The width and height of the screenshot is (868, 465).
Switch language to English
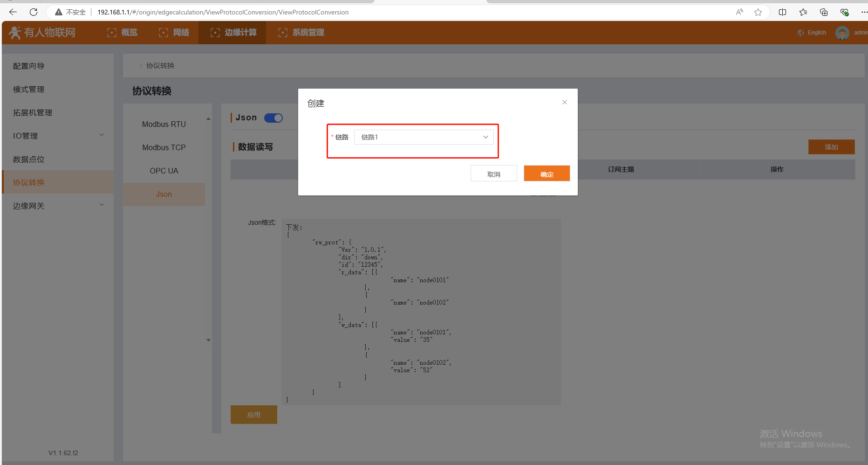coord(817,33)
